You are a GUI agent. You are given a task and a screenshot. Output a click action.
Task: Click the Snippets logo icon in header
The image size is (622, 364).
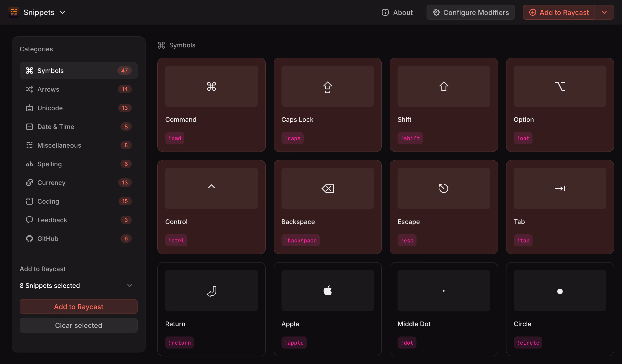(14, 12)
